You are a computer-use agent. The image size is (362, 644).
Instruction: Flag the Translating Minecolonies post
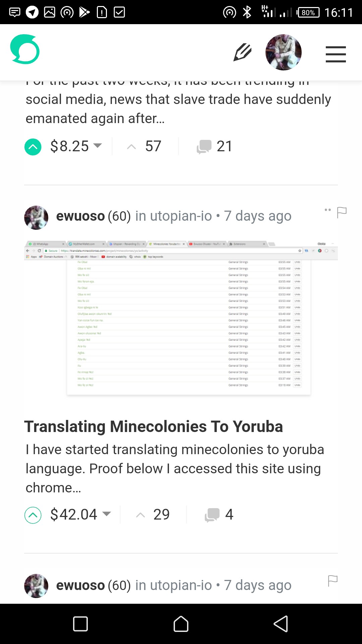(x=342, y=212)
